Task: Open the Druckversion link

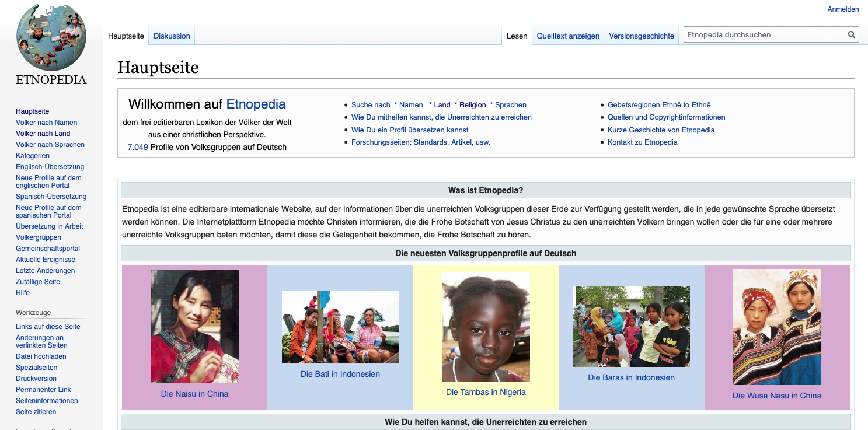Action: pos(36,379)
